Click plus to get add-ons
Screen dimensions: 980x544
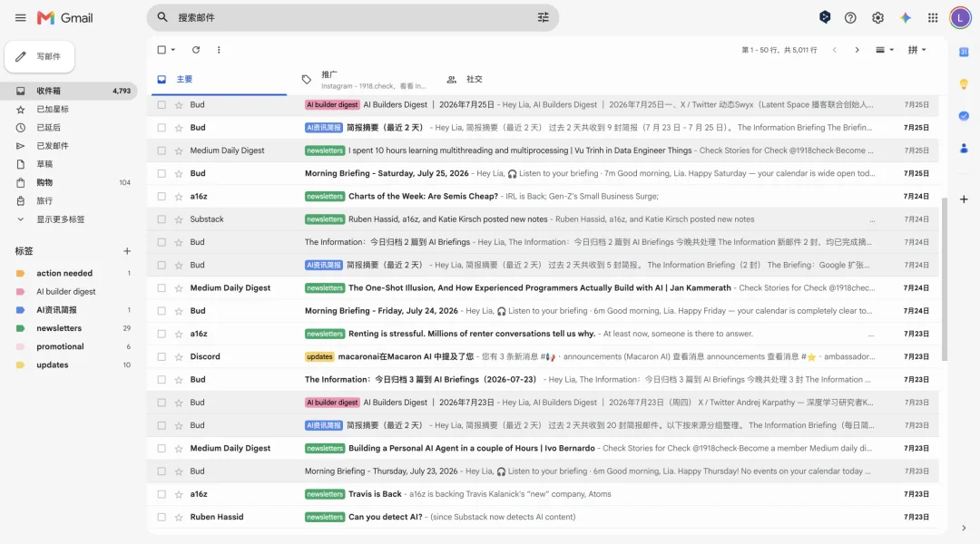coord(964,199)
